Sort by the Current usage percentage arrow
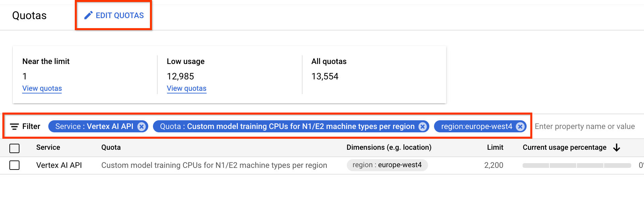The image size is (644, 198). pos(616,148)
